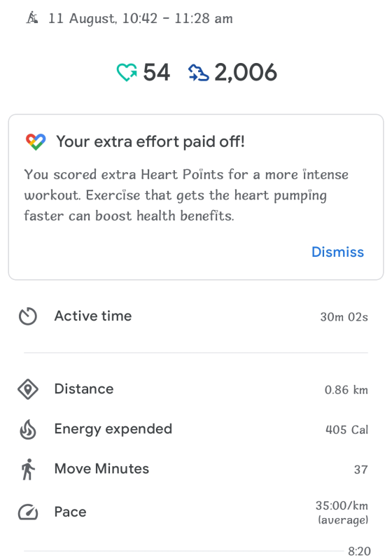The image size is (392, 560).
Task: Select the Move Minutes row label
Action: 101,469
